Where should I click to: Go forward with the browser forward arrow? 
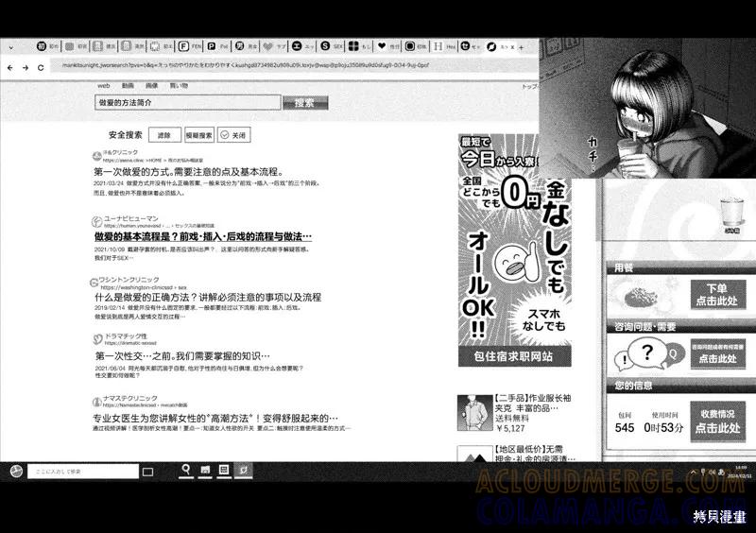click(26, 67)
